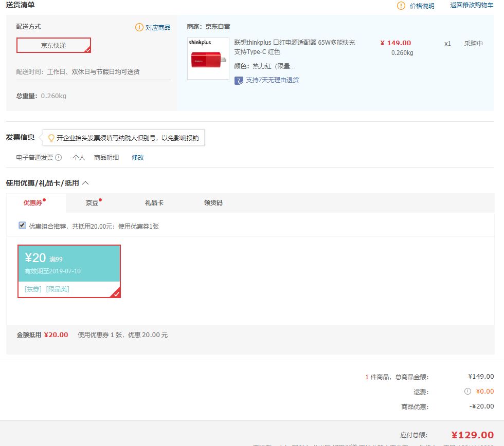Select 京东快递 delivery method

53,45
